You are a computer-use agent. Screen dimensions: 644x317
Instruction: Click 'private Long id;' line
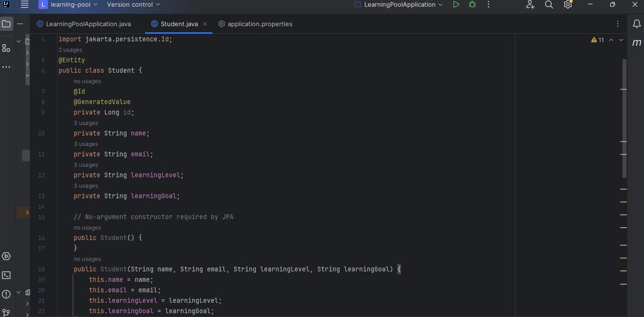pos(104,113)
